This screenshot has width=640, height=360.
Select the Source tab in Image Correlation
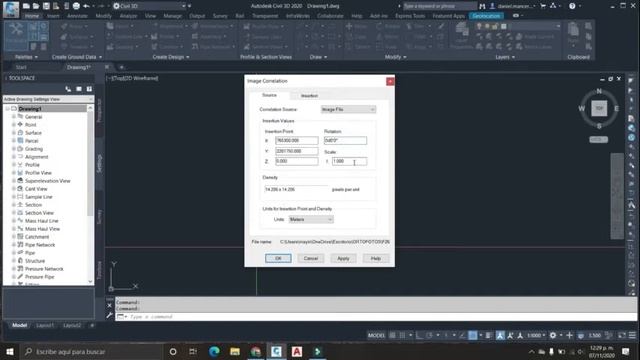tap(269, 95)
